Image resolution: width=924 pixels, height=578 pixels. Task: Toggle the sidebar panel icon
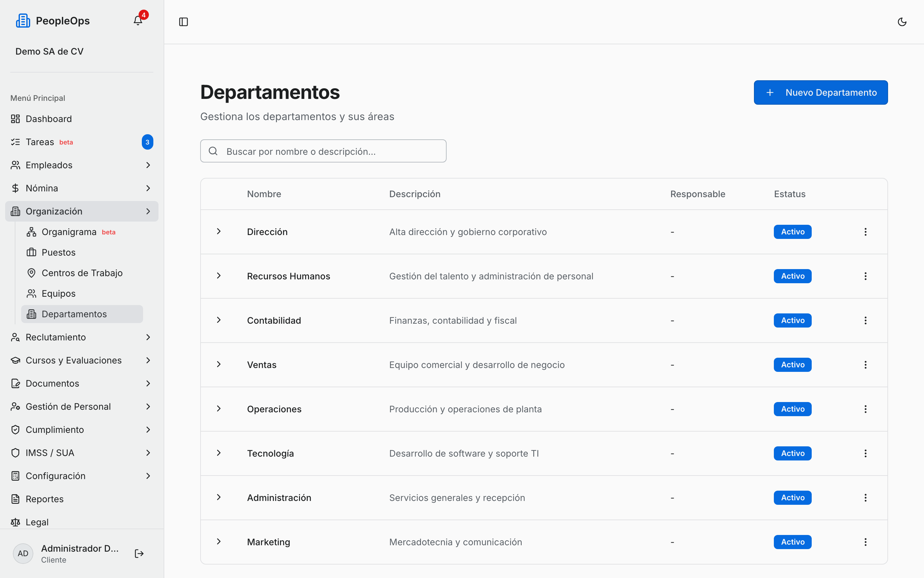[x=183, y=22]
